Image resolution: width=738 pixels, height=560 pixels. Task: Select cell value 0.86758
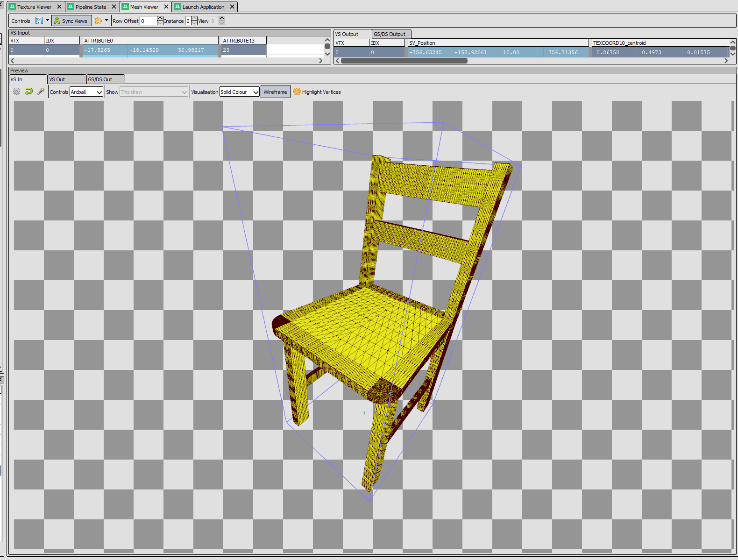point(614,52)
